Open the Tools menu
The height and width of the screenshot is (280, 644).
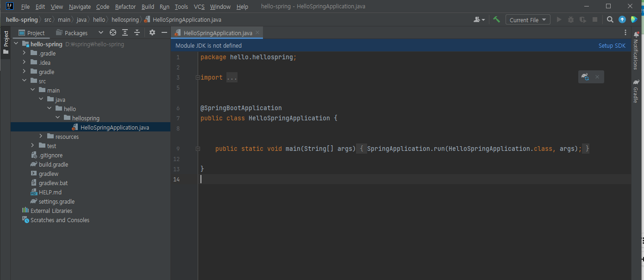[181, 7]
